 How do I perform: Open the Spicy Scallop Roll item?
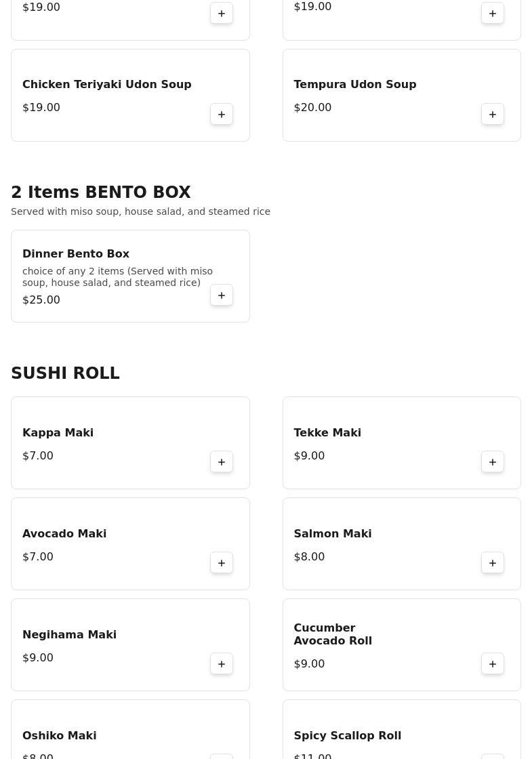(347, 735)
